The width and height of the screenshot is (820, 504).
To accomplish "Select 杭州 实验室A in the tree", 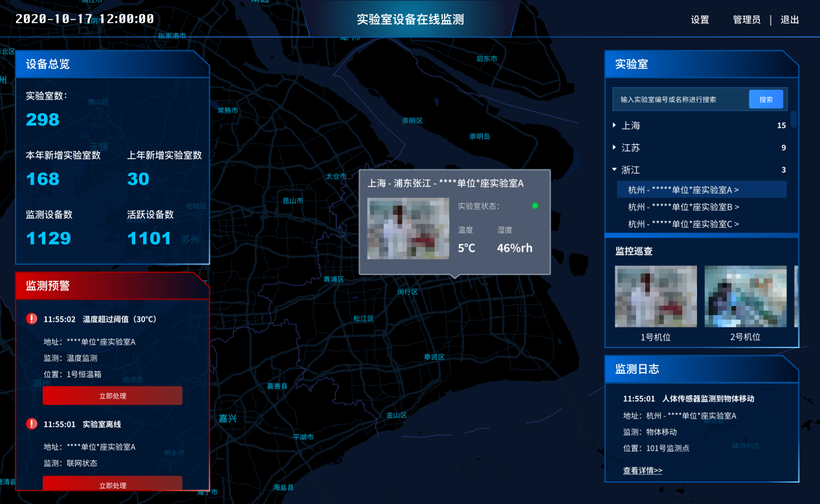I will [702, 190].
